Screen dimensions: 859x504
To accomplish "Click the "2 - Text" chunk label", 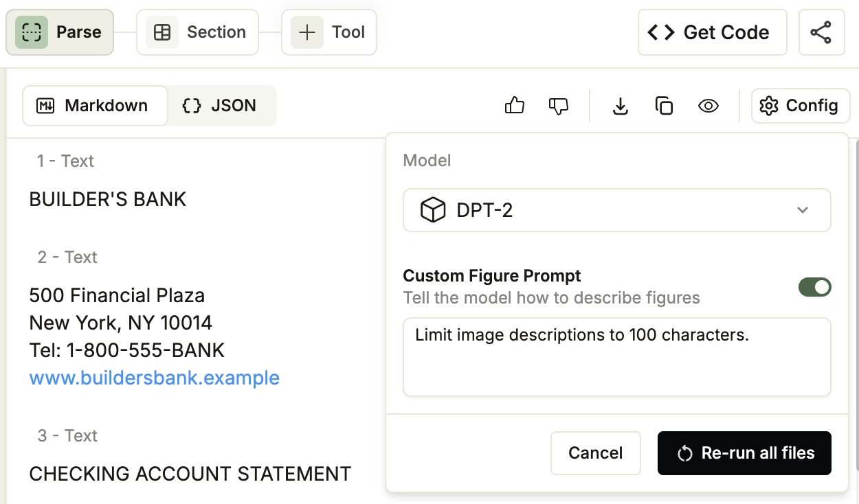I will tap(67, 257).
